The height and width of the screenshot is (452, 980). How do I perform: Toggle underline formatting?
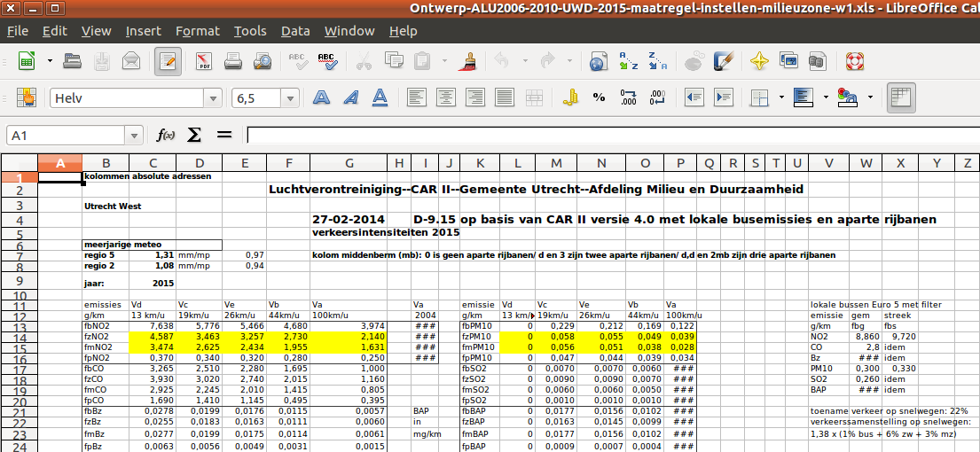tap(380, 97)
